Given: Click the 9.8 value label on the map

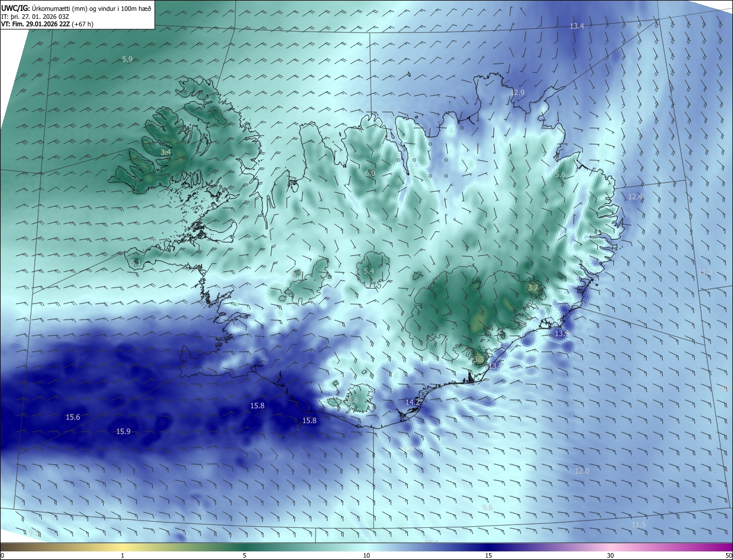Looking at the screenshot, I should pos(487,507).
